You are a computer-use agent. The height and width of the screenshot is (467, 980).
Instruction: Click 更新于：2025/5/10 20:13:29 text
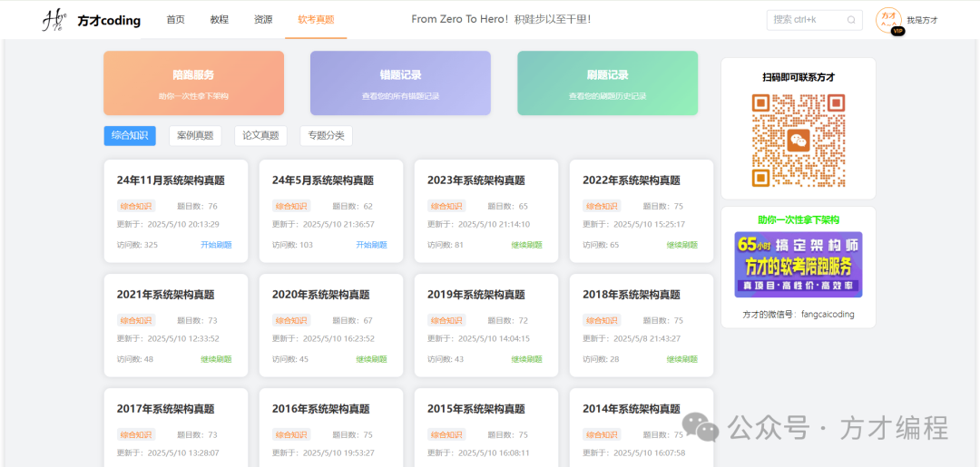(168, 224)
